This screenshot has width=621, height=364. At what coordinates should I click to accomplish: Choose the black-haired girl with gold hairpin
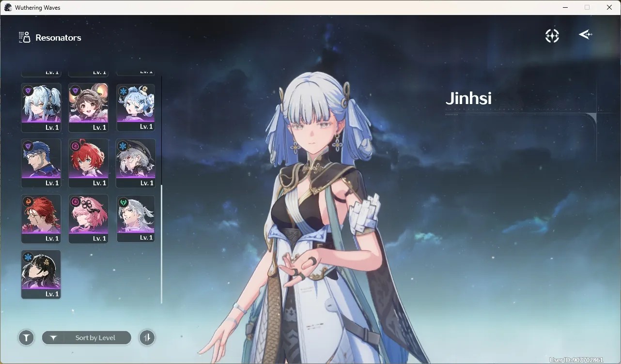[x=41, y=274]
